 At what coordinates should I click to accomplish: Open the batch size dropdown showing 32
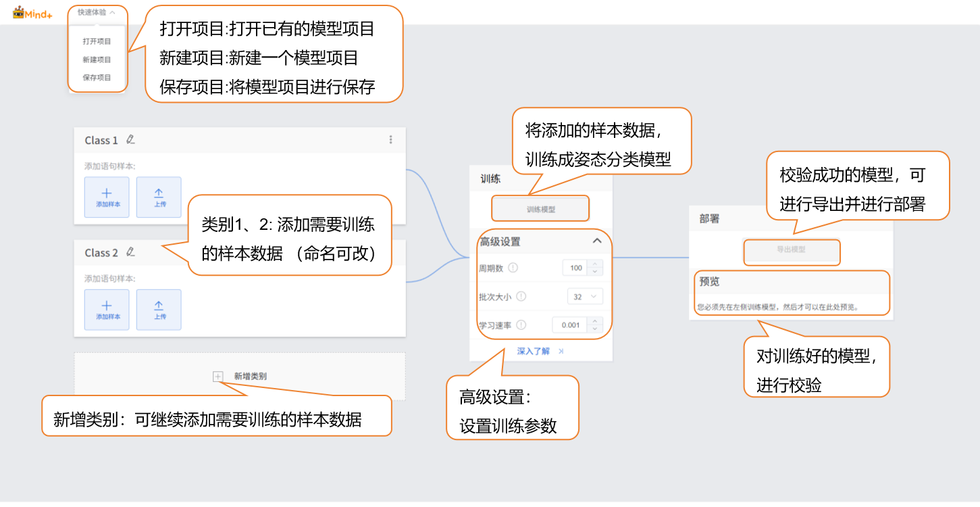(x=584, y=296)
